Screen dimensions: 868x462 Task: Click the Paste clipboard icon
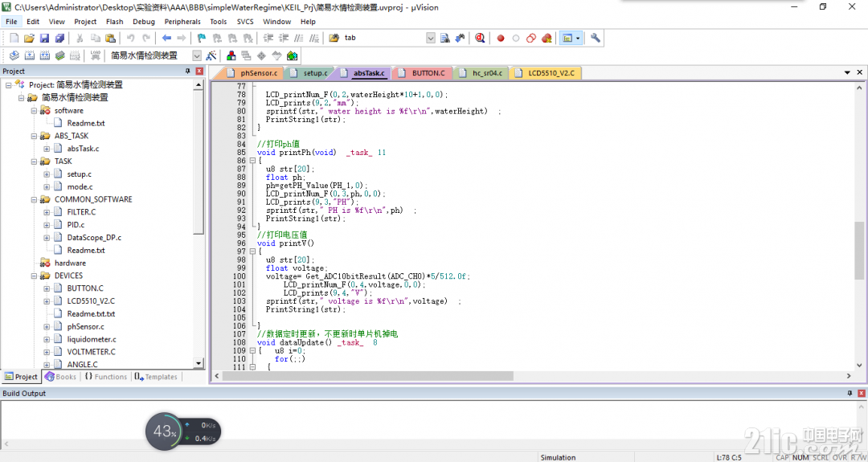point(110,39)
